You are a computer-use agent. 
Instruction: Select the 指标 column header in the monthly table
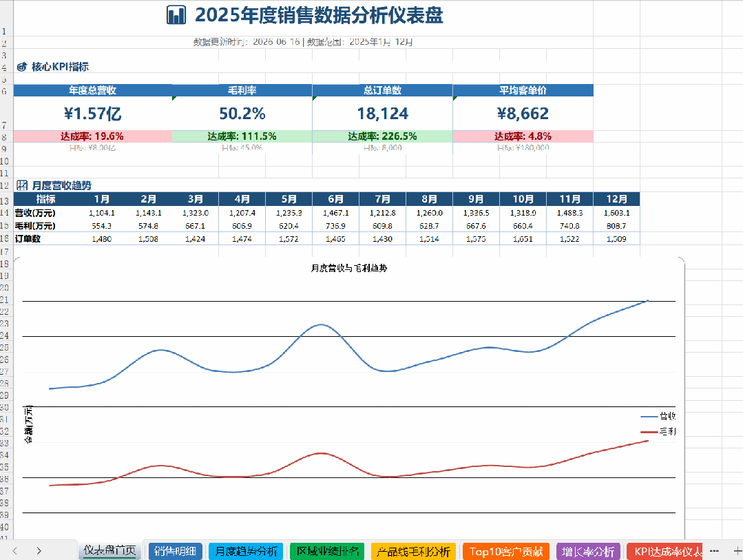click(x=45, y=199)
